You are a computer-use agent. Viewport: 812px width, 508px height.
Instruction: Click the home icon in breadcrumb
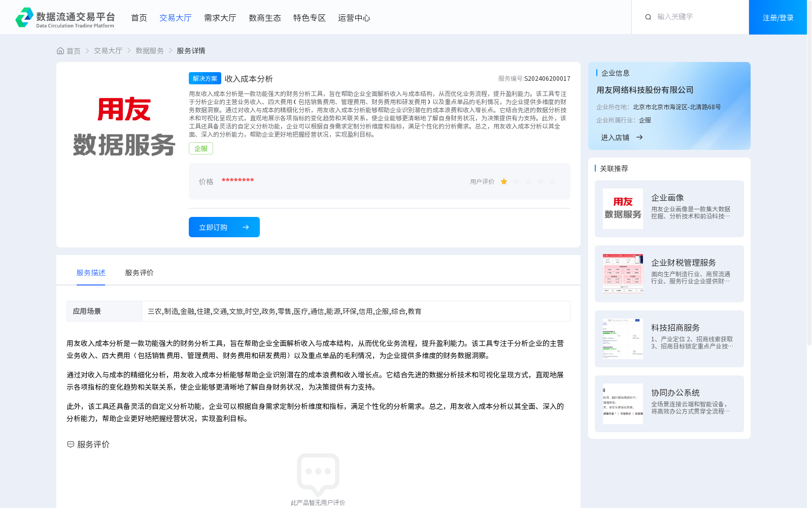coord(60,51)
